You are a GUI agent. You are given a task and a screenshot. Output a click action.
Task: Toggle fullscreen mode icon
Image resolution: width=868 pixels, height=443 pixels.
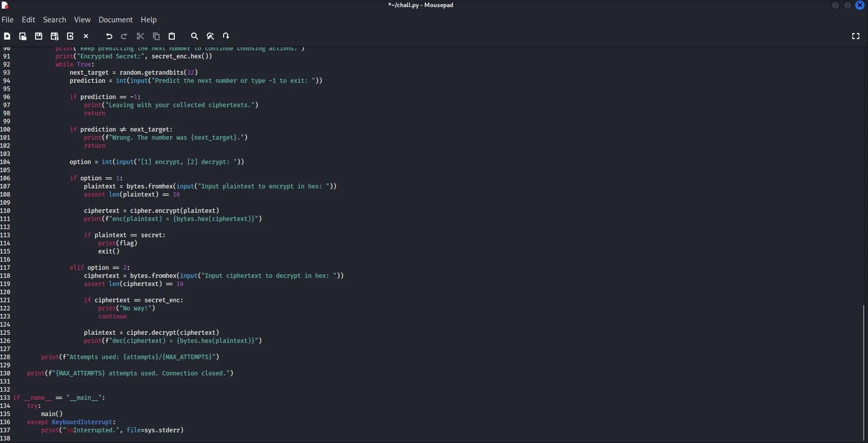(856, 36)
